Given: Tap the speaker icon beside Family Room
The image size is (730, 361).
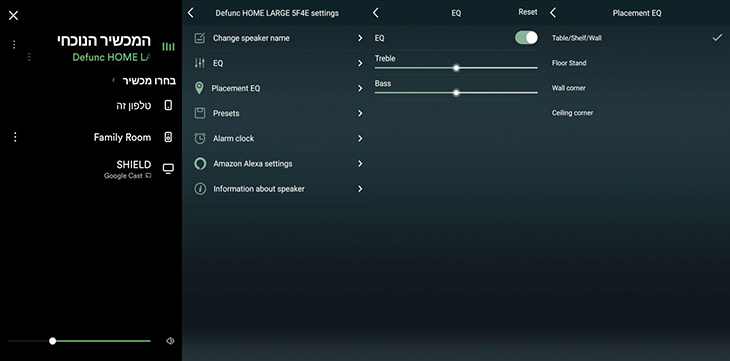Looking at the screenshot, I should (x=169, y=137).
